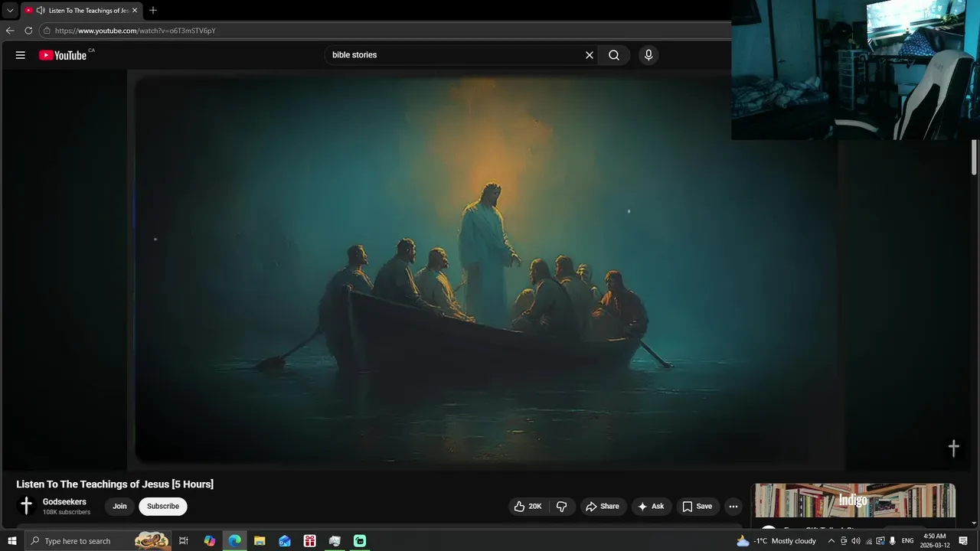Image resolution: width=980 pixels, height=551 pixels.
Task: Share the video
Action: point(603,507)
